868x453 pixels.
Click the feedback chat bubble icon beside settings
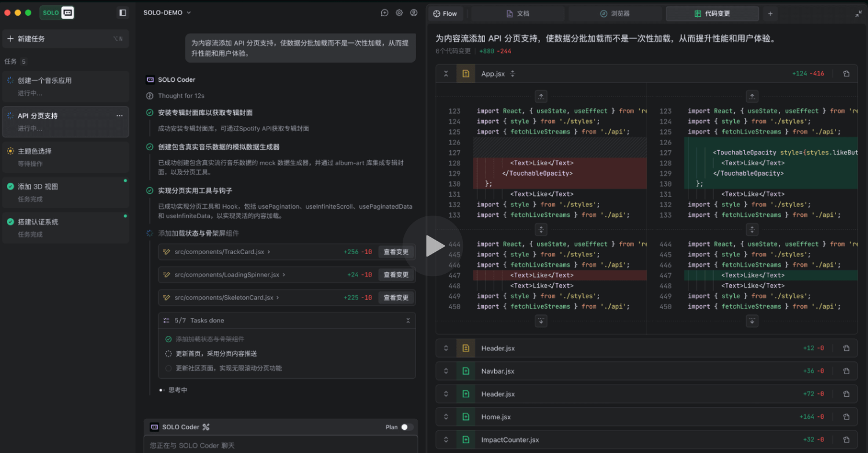[384, 12]
